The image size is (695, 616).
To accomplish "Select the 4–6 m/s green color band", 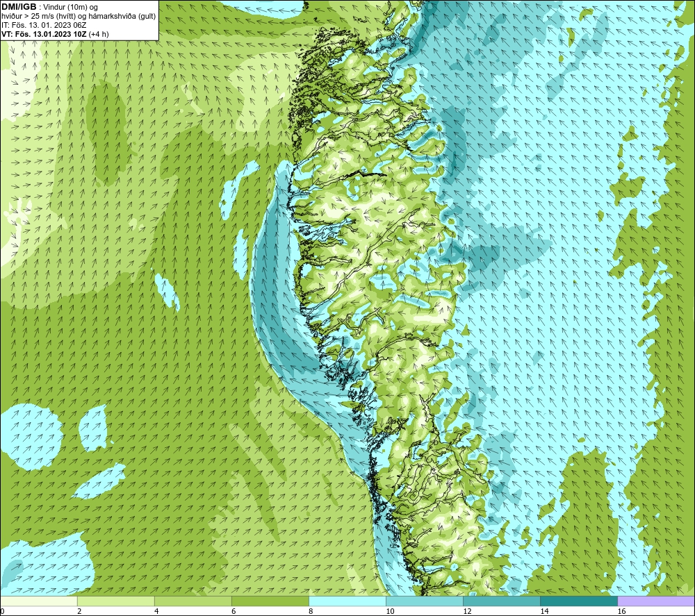I will pyautogui.click(x=193, y=601).
